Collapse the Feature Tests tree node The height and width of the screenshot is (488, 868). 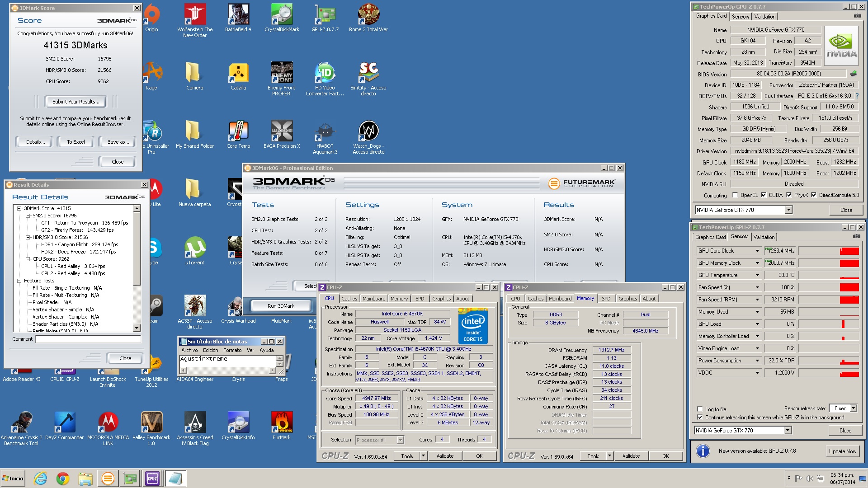pyautogui.click(x=19, y=281)
